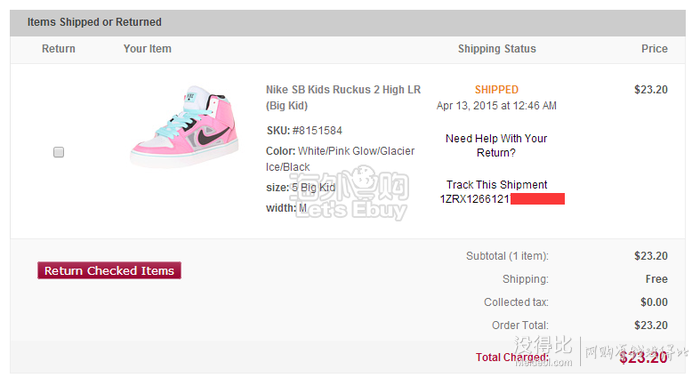Click the item price $23.20 in row
This screenshot has height=386, width=700.
click(x=651, y=90)
